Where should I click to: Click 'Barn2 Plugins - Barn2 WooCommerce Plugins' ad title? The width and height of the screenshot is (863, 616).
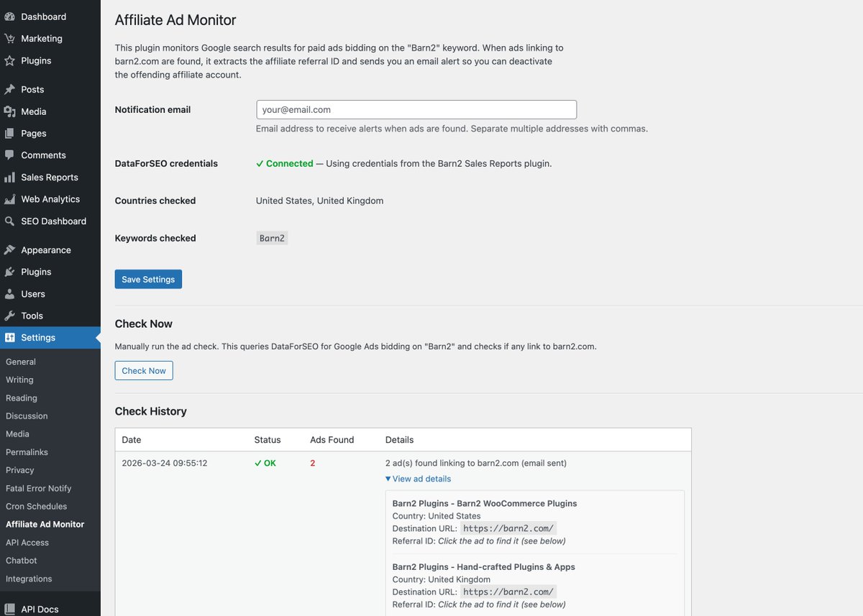pyautogui.click(x=485, y=503)
